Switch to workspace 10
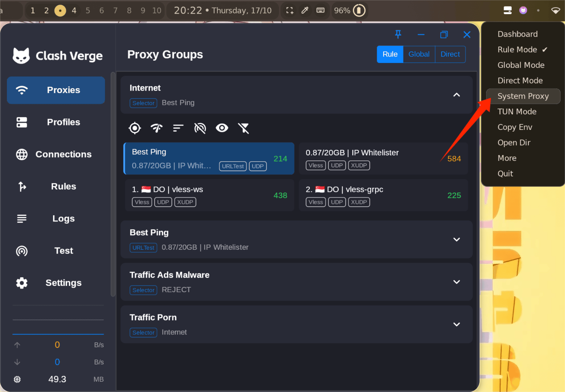Image resolution: width=565 pixels, height=392 pixels. 157,11
